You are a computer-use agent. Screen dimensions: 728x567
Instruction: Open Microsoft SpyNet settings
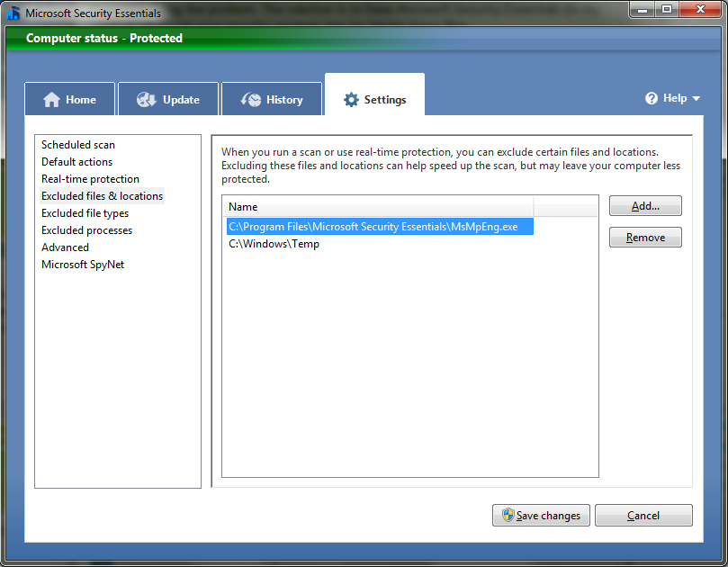pyautogui.click(x=83, y=265)
